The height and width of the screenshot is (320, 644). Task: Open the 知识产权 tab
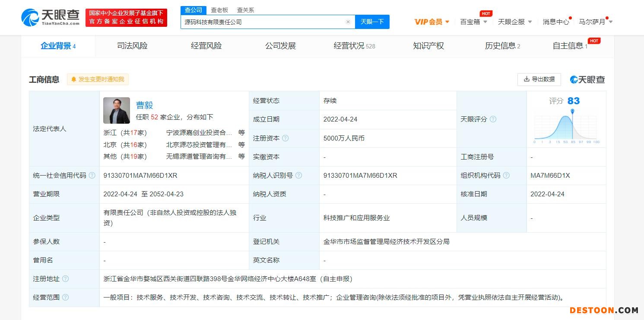coord(428,46)
